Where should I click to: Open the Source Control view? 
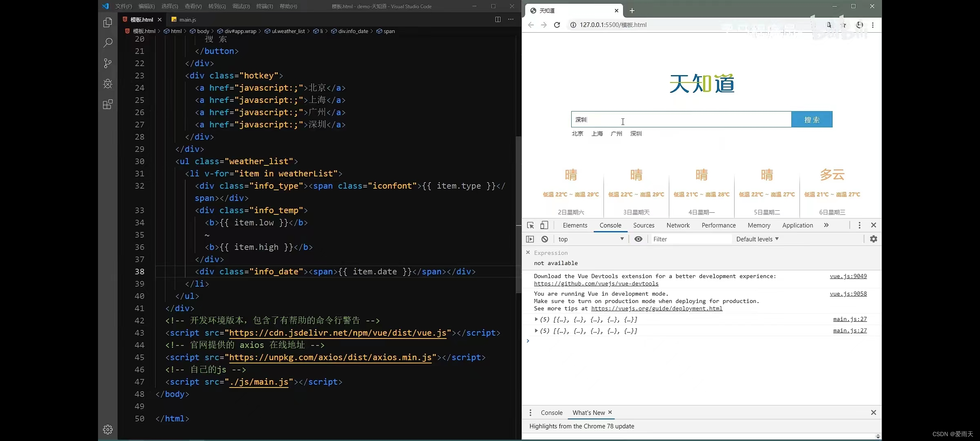pyautogui.click(x=108, y=63)
